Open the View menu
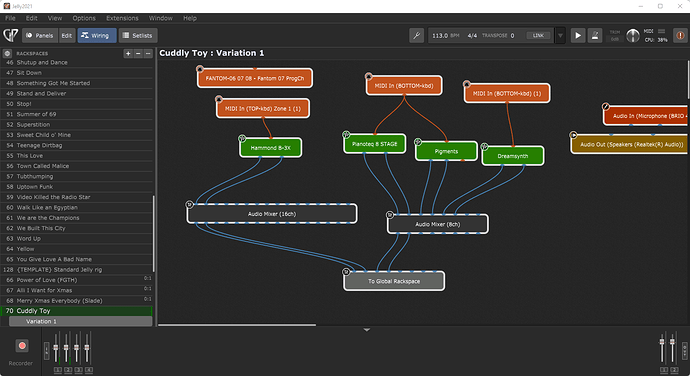The width and height of the screenshot is (690, 376). 55,18
